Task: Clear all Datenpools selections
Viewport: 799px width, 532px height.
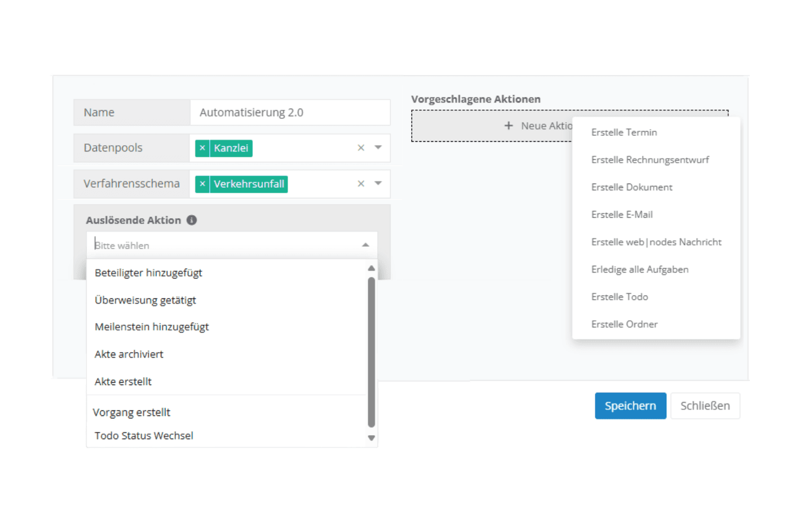Action: click(361, 148)
